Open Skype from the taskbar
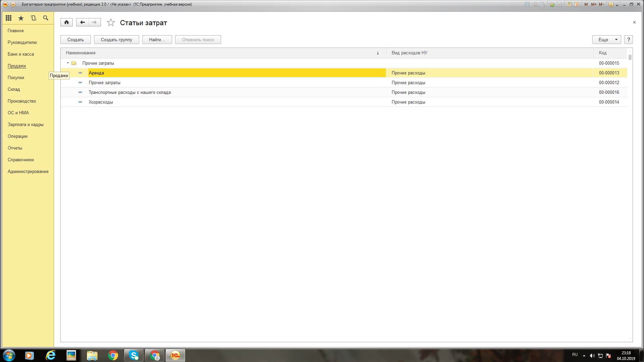The image size is (644, 362). tap(134, 355)
